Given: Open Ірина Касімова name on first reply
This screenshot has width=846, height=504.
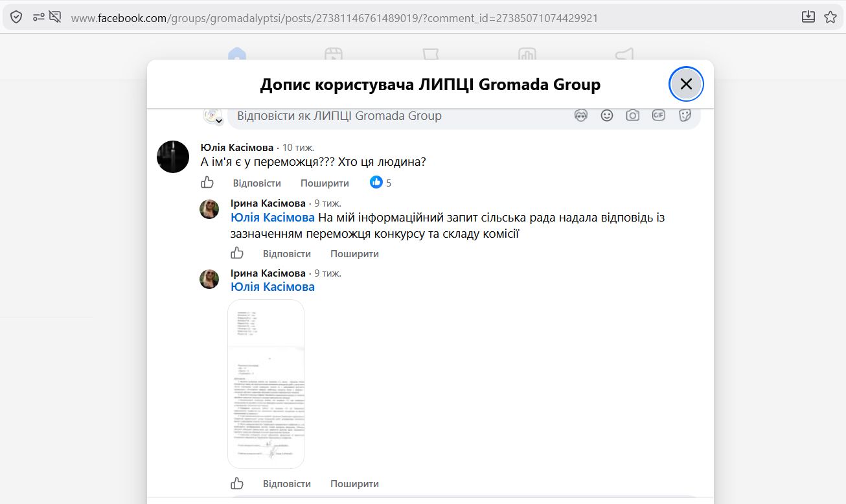Looking at the screenshot, I should (268, 203).
